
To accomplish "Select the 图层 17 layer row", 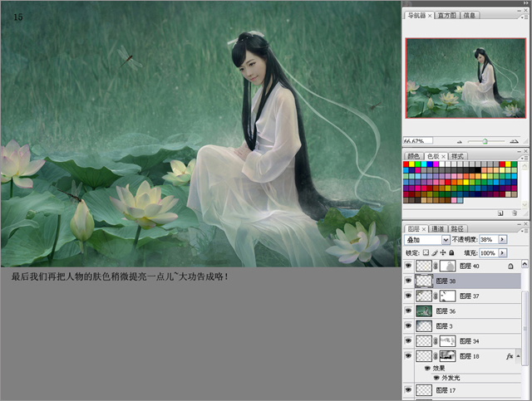I will tap(462, 390).
